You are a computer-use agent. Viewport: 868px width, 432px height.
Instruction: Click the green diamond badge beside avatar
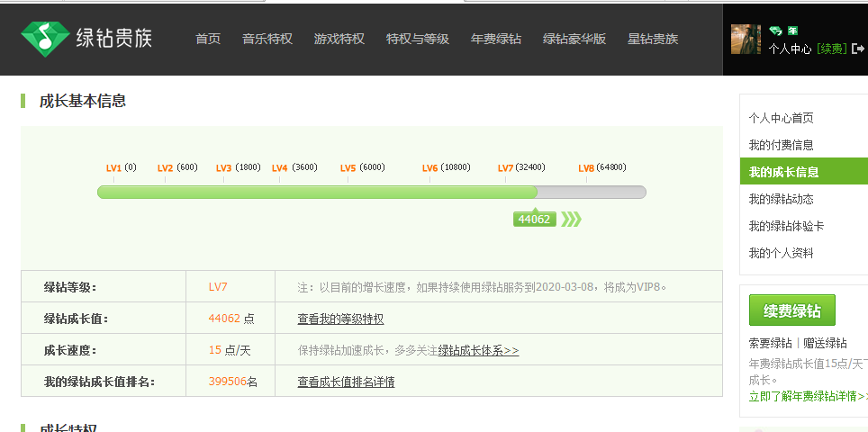pos(775,31)
